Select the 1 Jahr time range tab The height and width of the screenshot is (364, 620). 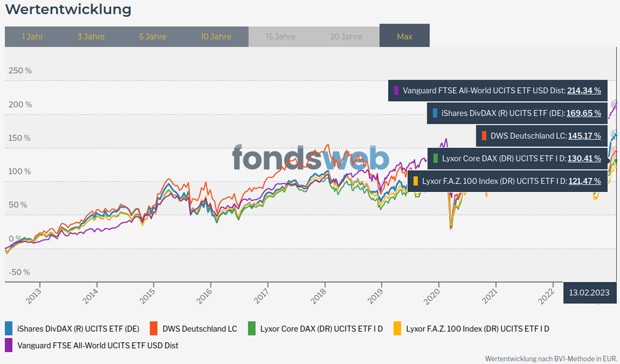pos(32,37)
